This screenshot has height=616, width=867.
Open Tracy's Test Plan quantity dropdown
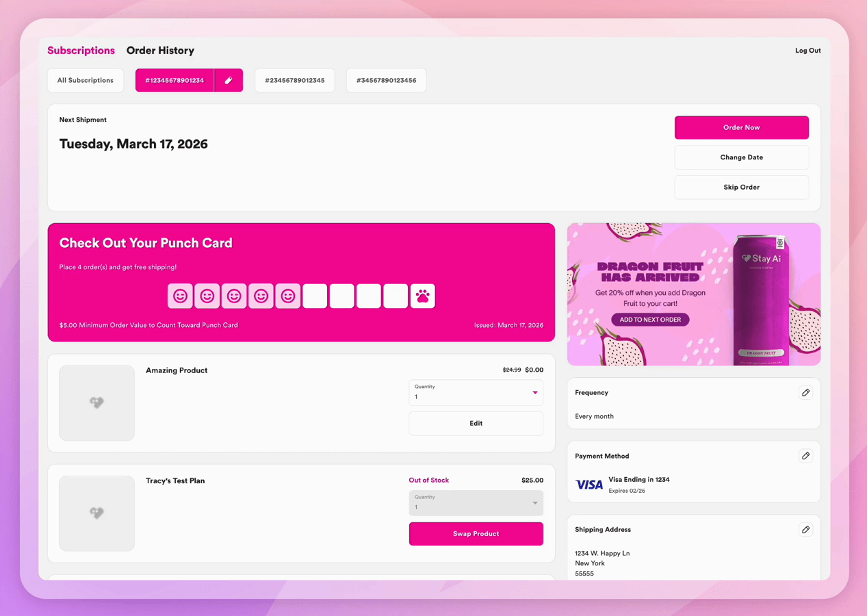(x=476, y=503)
